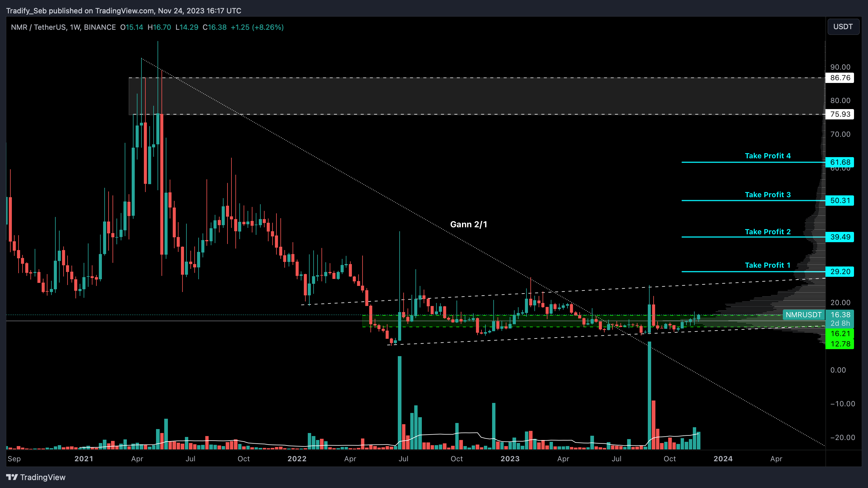Screen dimensions: 868x488
Task: Click the 20.00 price axis value
Action: (x=840, y=303)
